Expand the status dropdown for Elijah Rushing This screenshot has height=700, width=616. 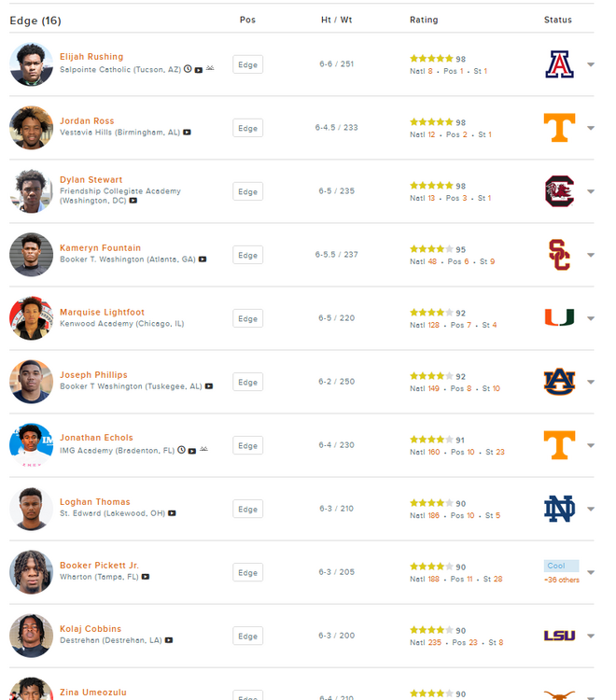click(591, 65)
